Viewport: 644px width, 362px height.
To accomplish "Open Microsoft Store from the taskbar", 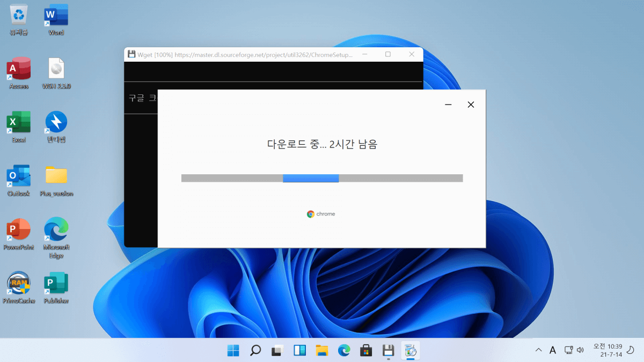I will click(x=366, y=351).
